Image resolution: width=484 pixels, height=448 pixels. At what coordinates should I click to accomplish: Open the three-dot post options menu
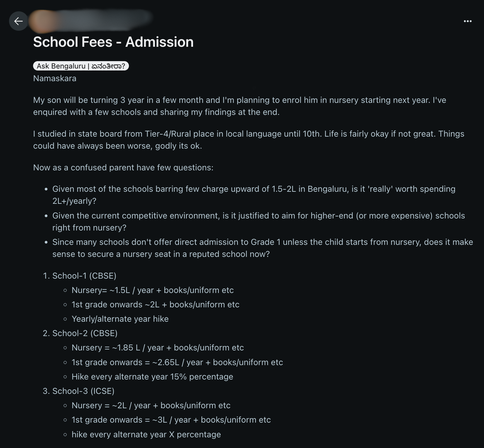coord(468,21)
